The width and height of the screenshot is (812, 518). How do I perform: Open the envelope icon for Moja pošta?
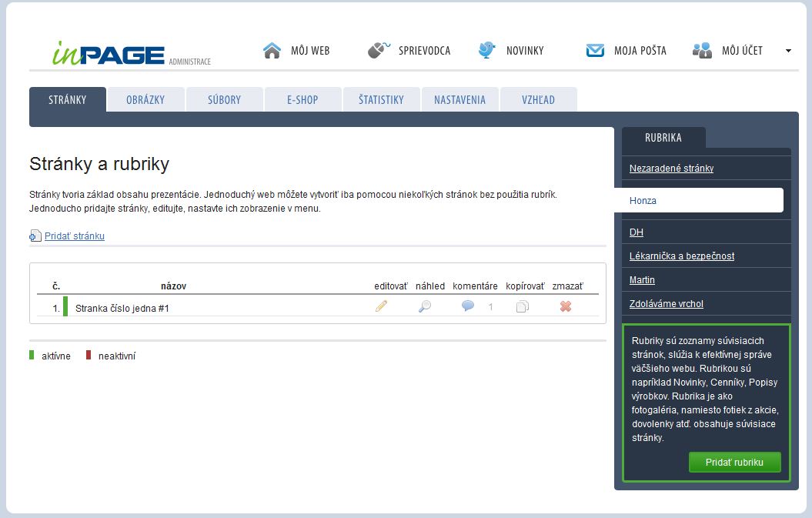click(595, 51)
